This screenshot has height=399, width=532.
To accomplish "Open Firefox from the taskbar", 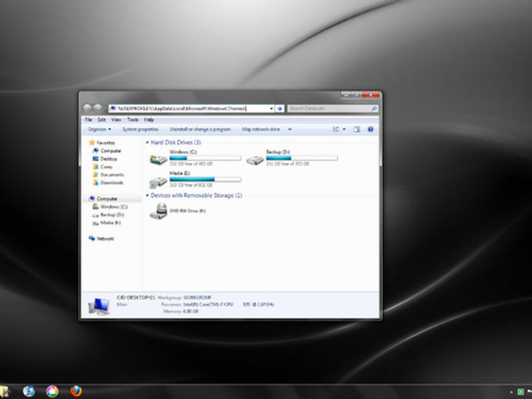I will pos(76,391).
